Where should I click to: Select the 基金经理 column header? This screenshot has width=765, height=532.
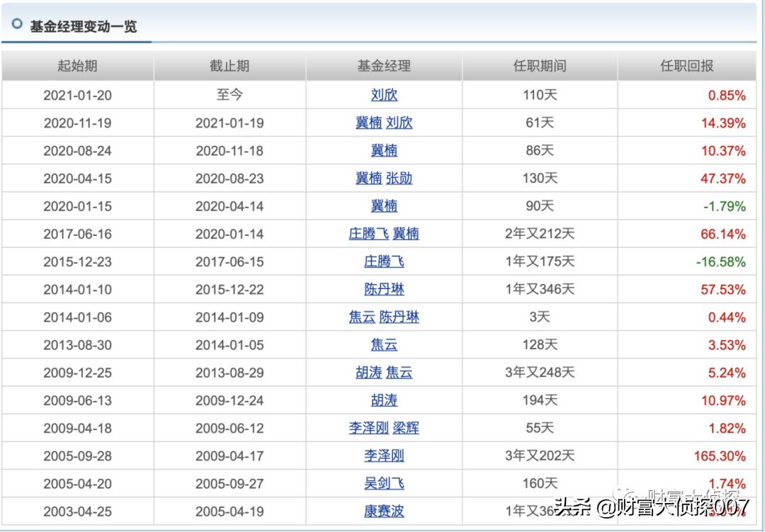tap(383, 65)
